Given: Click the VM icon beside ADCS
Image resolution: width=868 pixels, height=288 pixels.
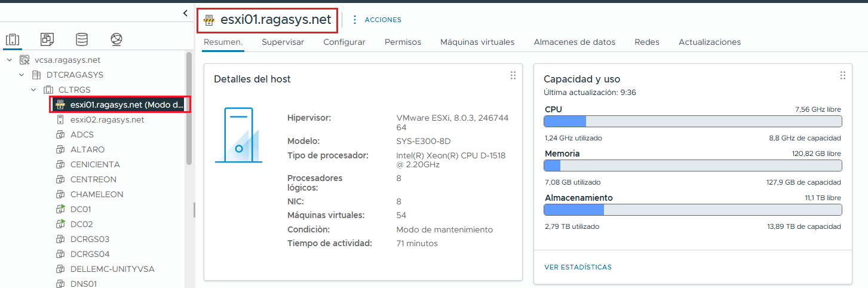Looking at the screenshot, I should tap(60, 134).
